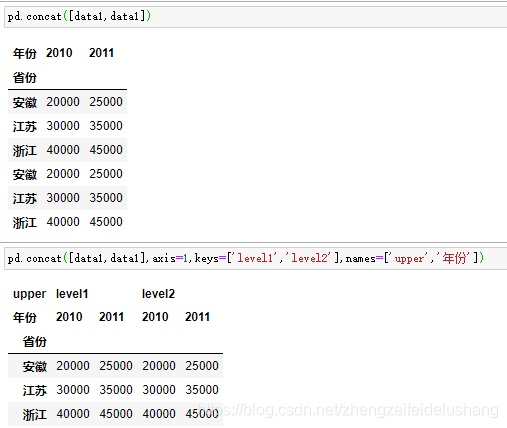Select 30000 in first 江苏 row of top table
Screen dimensions: 507x428
(x=63, y=126)
